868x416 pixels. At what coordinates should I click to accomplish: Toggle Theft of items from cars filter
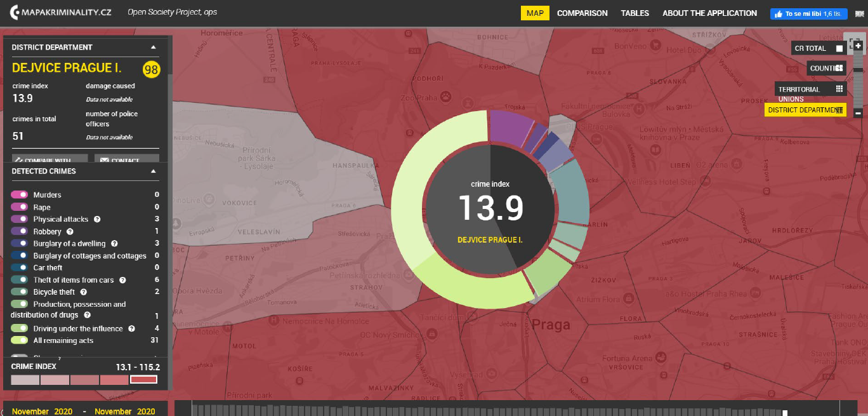19,280
